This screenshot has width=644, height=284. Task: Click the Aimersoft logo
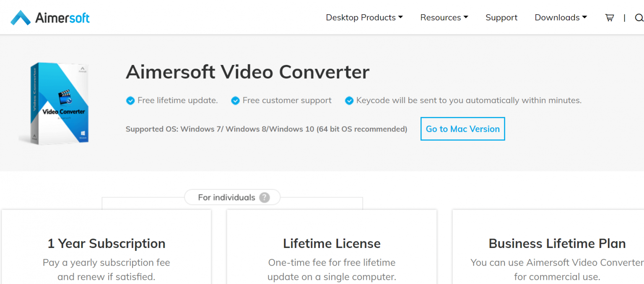(x=49, y=17)
